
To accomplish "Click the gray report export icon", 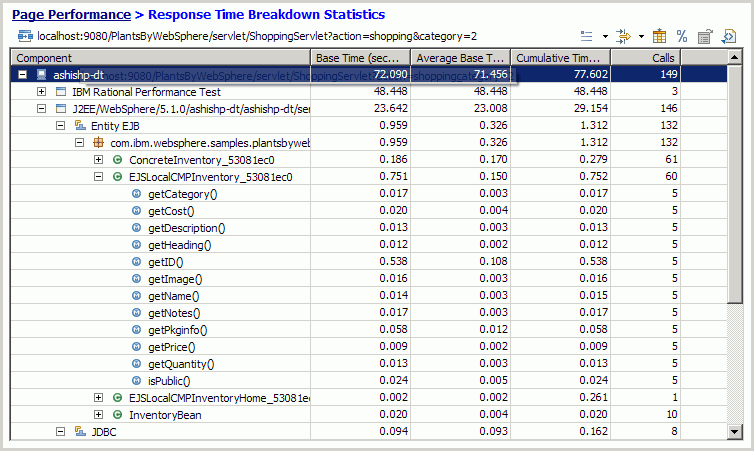I will [705, 36].
